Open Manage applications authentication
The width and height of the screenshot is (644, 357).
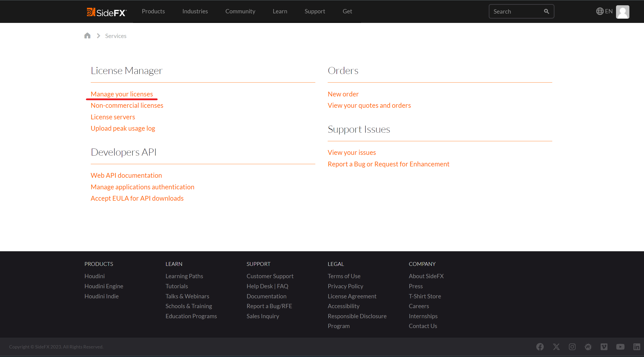tap(142, 187)
